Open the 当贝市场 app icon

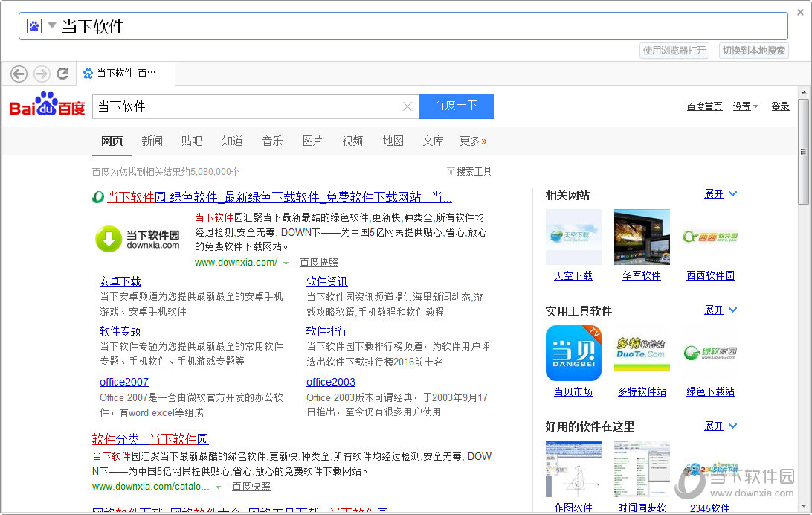click(x=573, y=353)
